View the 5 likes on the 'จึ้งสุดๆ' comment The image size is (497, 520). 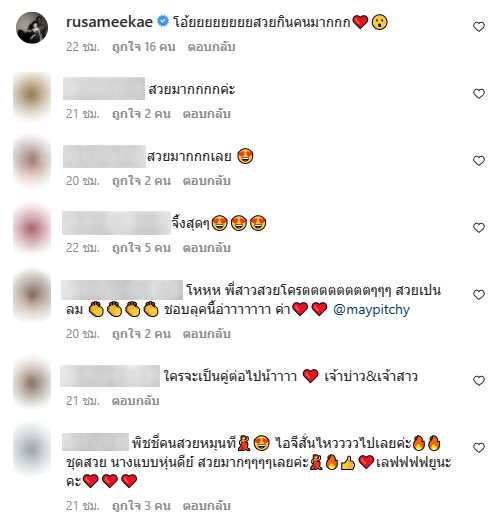141,248
